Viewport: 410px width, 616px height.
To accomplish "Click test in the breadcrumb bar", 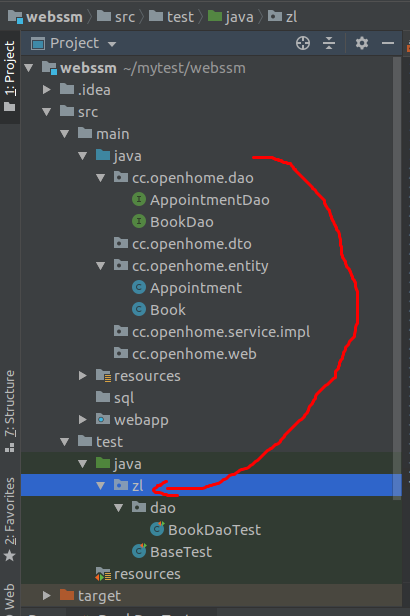I will [x=172, y=16].
